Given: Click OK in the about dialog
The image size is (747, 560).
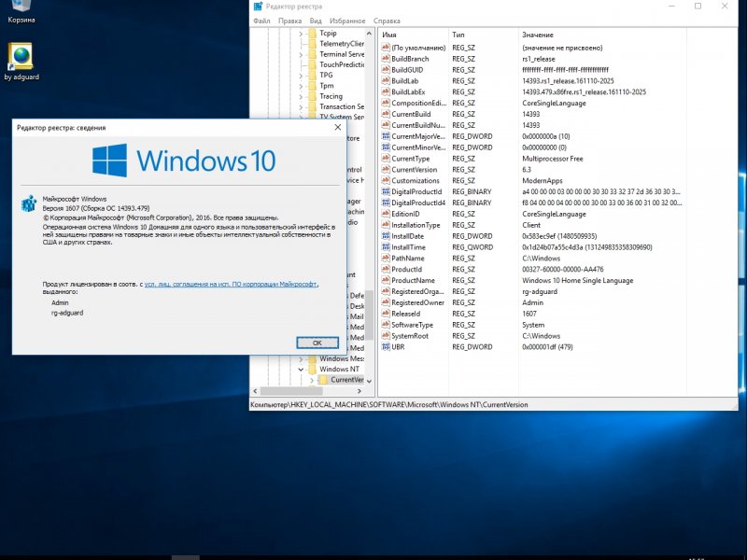Looking at the screenshot, I should 317,343.
